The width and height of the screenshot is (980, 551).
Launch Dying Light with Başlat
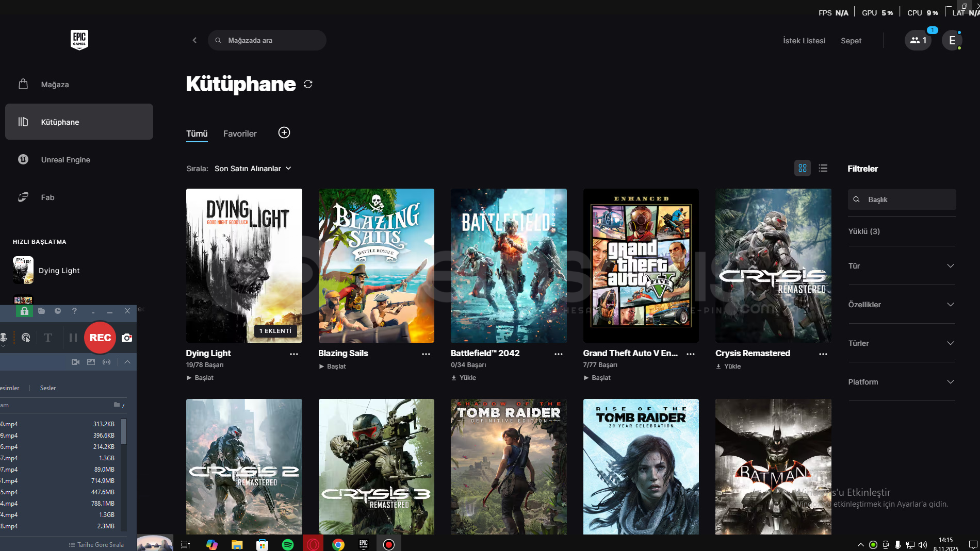(200, 378)
